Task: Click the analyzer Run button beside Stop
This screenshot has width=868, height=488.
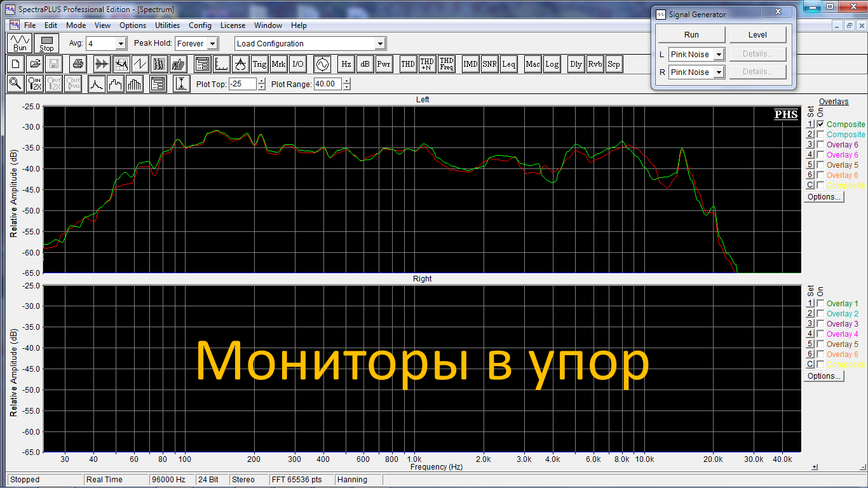Action: (x=20, y=43)
